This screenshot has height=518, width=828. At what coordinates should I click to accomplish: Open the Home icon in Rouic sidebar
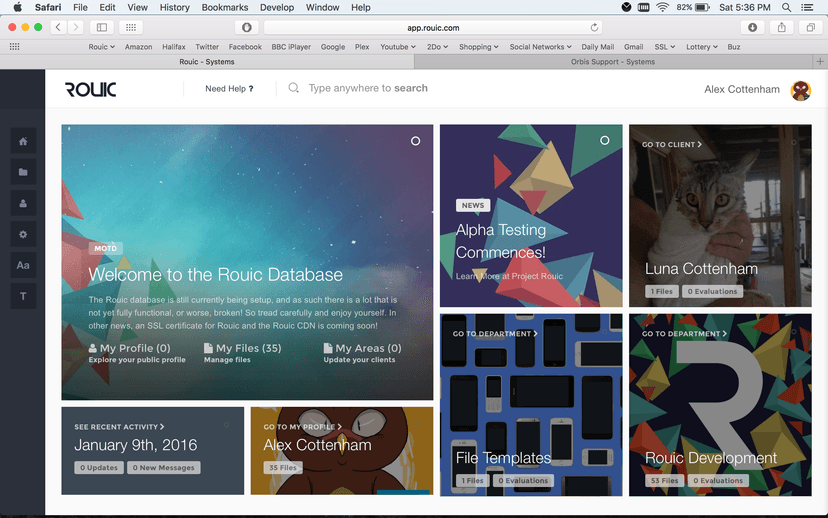point(23,141)
